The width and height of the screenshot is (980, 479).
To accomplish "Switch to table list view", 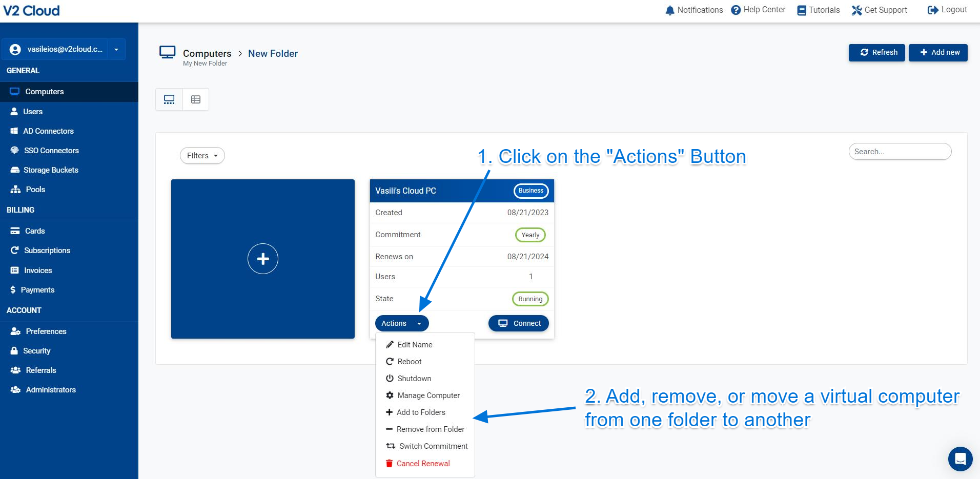I will [x=196, y=99].
